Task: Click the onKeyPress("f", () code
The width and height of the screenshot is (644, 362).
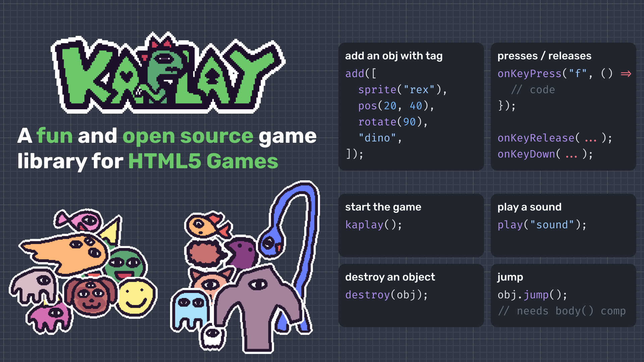Action: [x=555, y=74]
